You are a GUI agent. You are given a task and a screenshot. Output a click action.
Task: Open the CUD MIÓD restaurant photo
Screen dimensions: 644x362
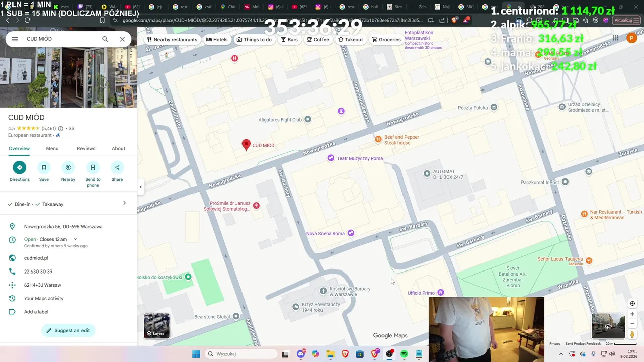[68, 77]
